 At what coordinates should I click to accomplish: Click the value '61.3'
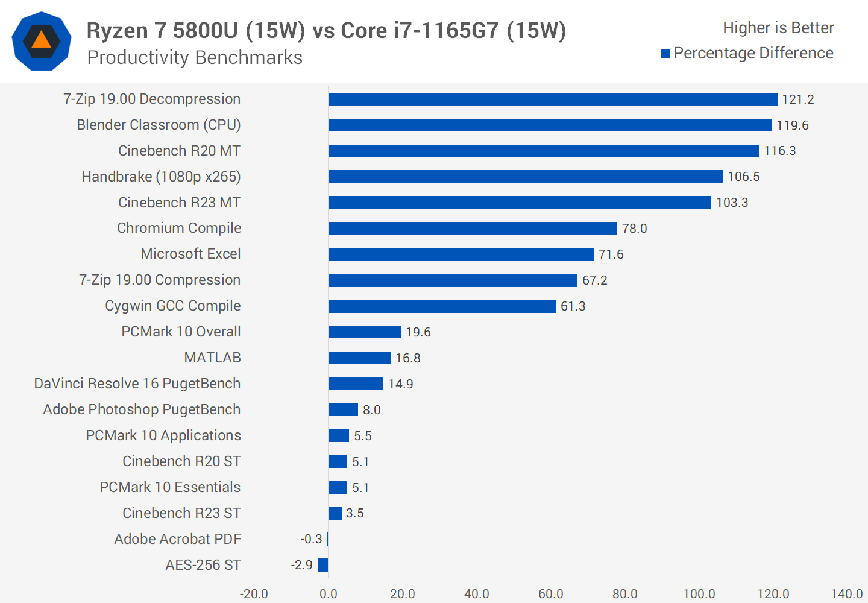pos(573,306)
